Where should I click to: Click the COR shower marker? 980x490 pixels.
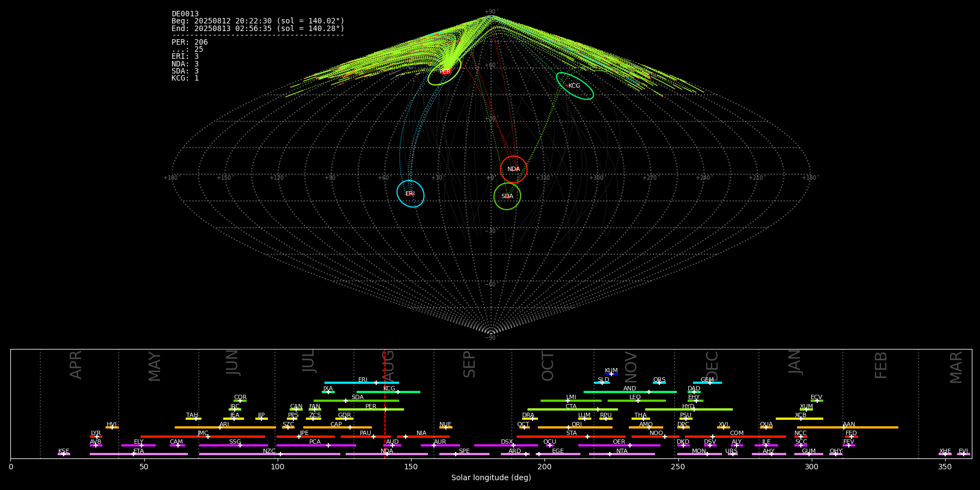coord(240,400)
